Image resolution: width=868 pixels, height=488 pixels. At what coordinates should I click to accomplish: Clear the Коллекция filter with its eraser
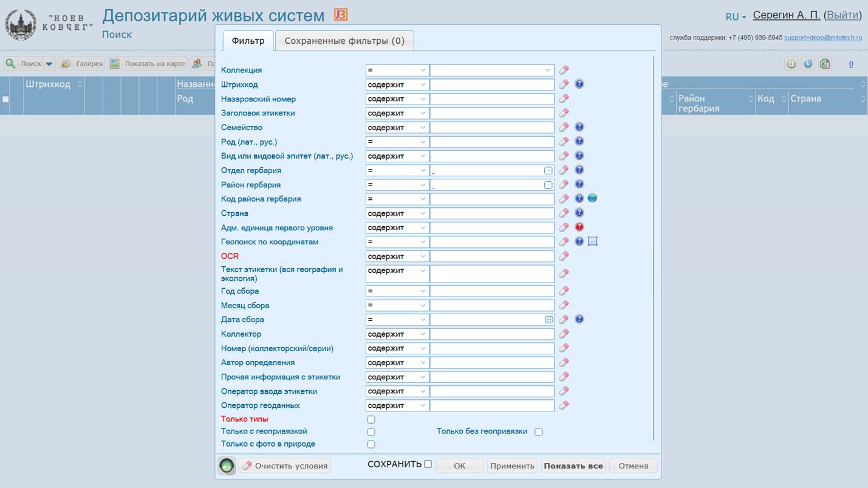click(x=564, y=70)
